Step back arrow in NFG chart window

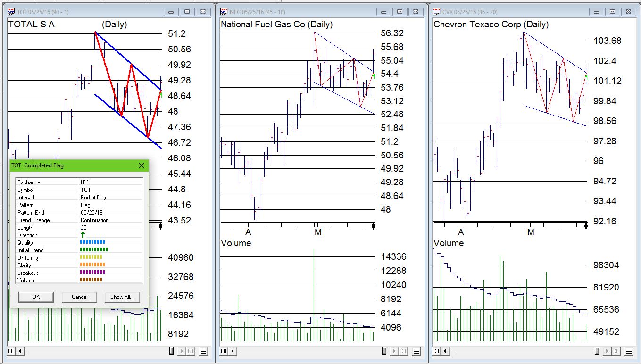(x=233, y=351)
